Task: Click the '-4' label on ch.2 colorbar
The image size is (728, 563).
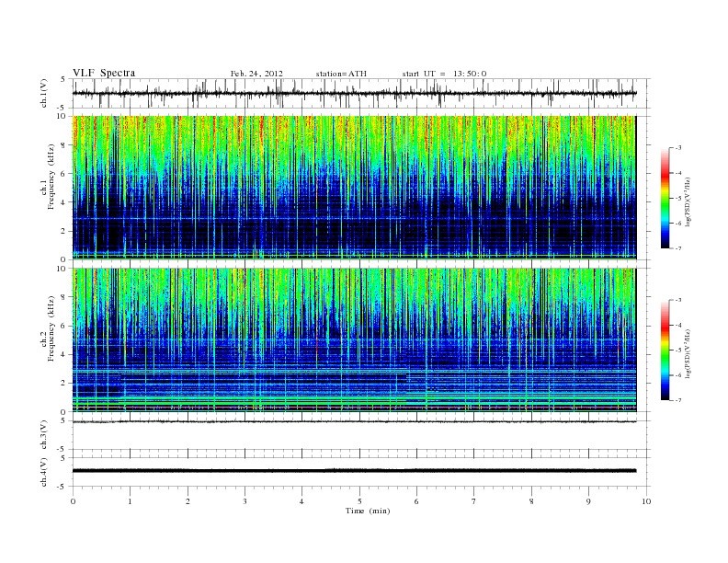Action: pyautogui.click(x=678, y=325)
